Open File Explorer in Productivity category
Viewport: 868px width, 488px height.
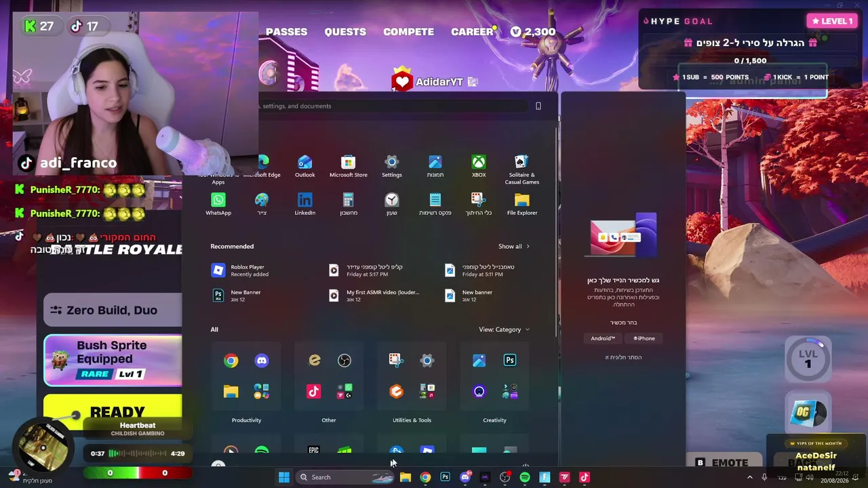click(231, 391)
